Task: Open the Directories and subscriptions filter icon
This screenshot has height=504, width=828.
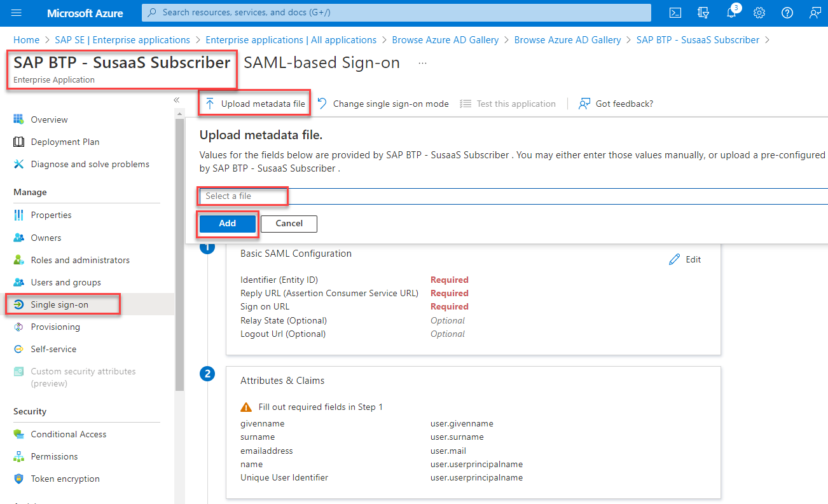Action: [703, 13]
